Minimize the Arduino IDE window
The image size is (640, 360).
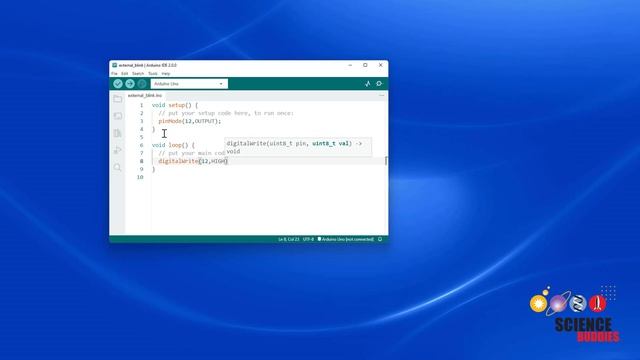[350, 65]
